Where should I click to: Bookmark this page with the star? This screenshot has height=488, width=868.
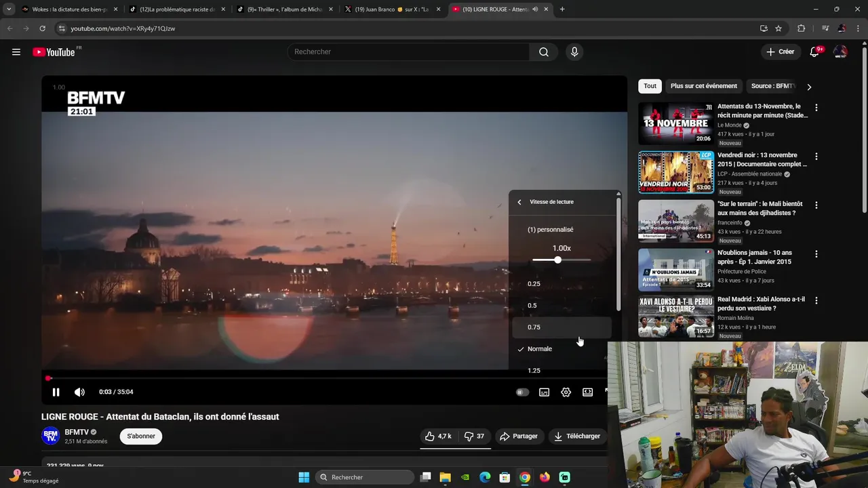pos(778,28)
